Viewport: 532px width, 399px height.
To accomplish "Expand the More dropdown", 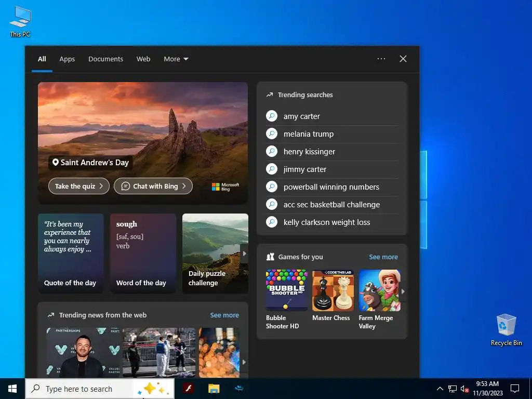I will (x=176, y=59).
